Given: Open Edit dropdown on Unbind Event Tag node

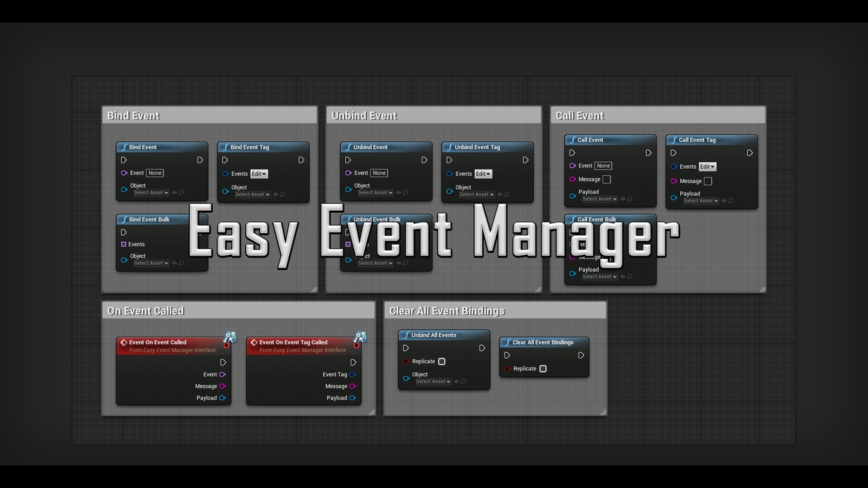Looking at the screenshot, I should (484, 174).
